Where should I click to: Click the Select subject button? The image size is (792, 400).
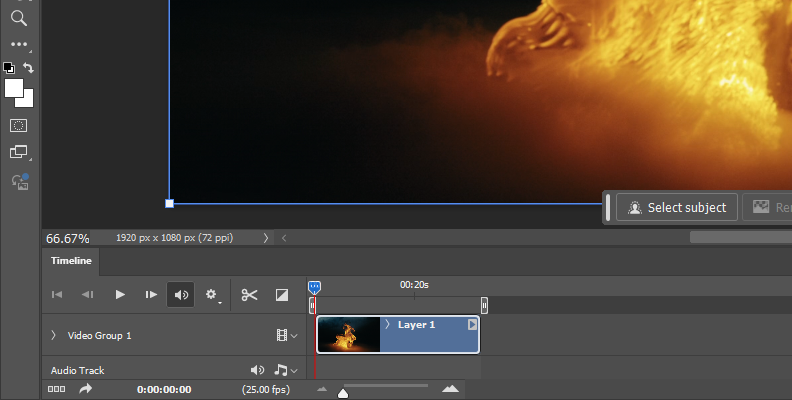pyautogui.click(x=677, y=207)
